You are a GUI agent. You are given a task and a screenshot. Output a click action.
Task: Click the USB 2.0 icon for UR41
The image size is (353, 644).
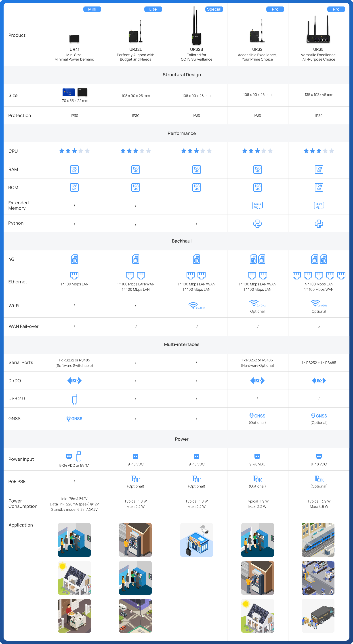pyautogui.click(x=74, y=399)
